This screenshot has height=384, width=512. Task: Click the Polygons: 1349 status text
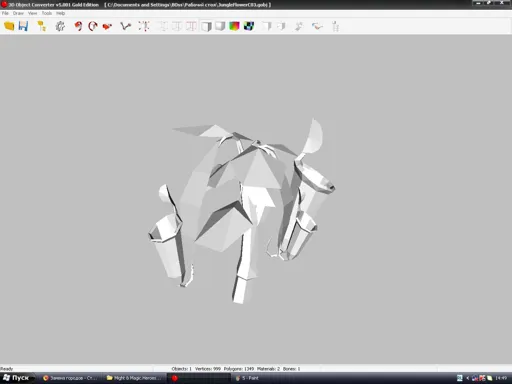pos(239,369)
